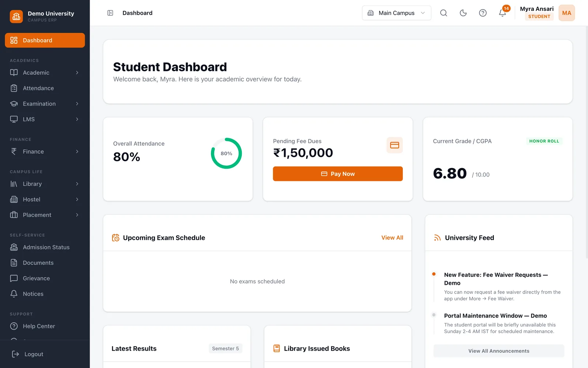The image size is (588, 368).
Task: Click the University Feed RSS icon
Action: pos(437,238)
